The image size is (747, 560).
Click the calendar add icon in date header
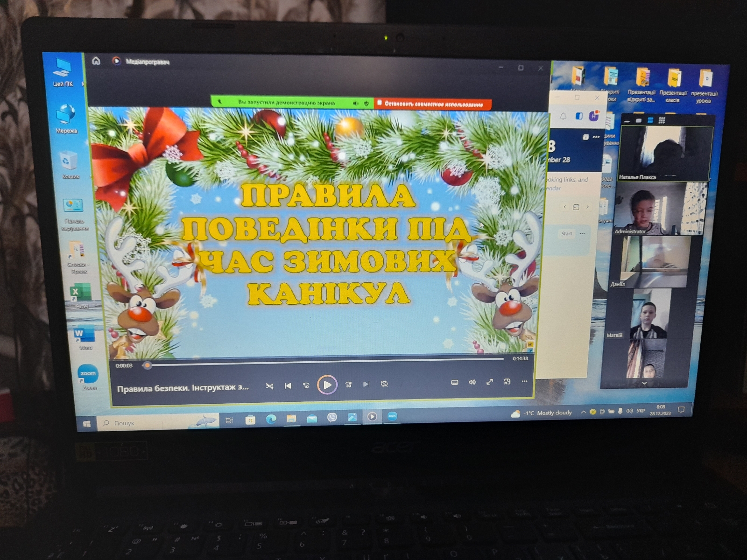click(586, 137)
